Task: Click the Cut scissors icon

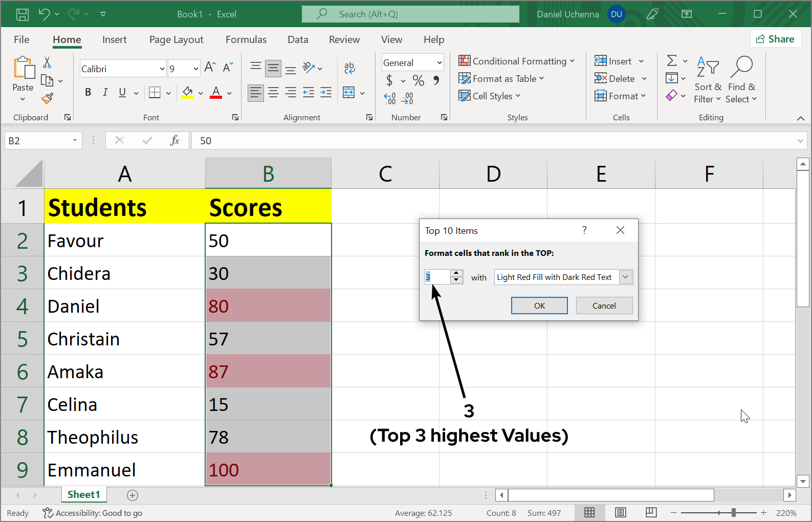Action: (x=47, y=62)
